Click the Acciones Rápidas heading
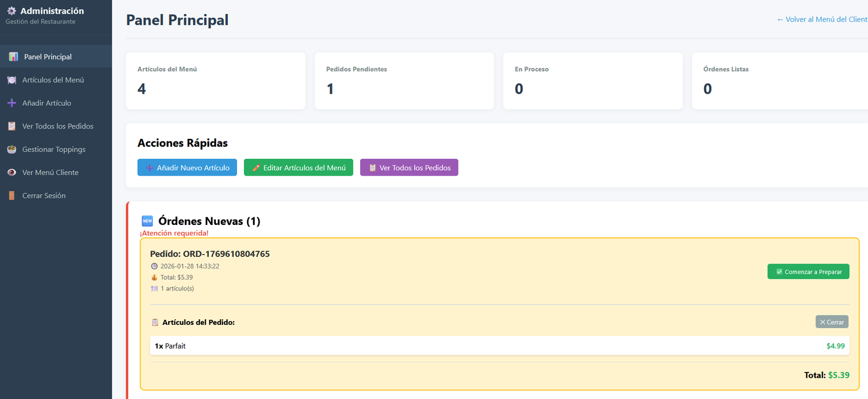868x399 pixels. pos(183,143)
